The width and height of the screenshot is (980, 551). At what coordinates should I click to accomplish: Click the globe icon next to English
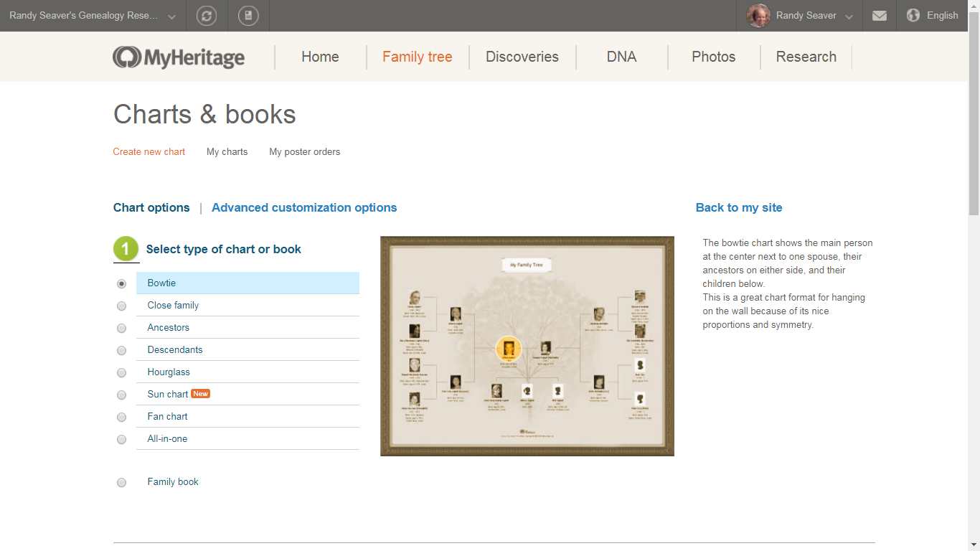pyautogui.click(x=913, y=15)
